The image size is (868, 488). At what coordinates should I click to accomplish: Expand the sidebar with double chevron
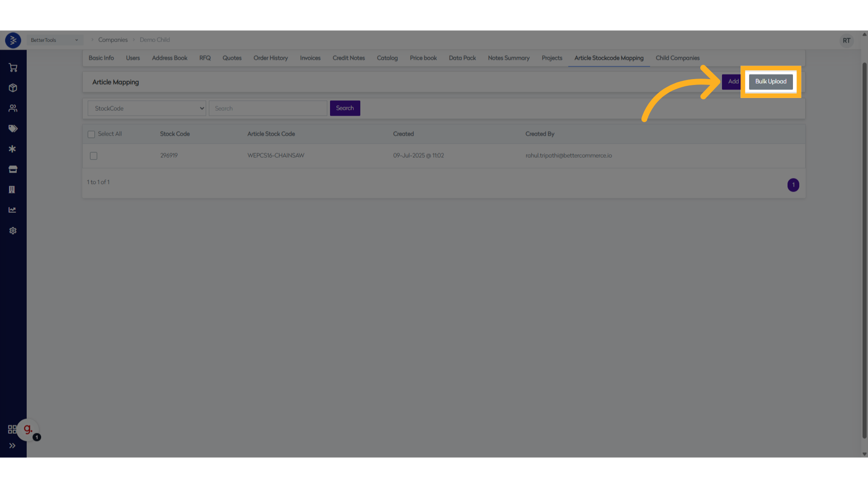tap(12, 446)
